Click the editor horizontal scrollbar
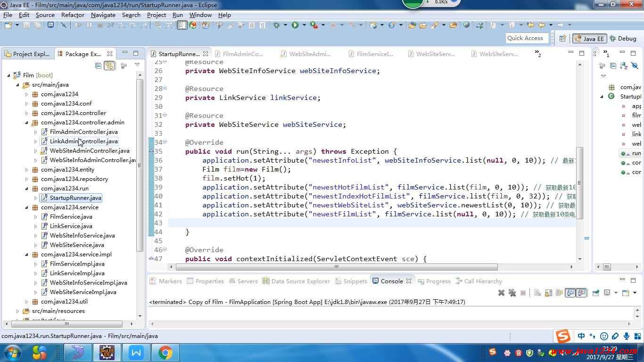 point(336,267)
